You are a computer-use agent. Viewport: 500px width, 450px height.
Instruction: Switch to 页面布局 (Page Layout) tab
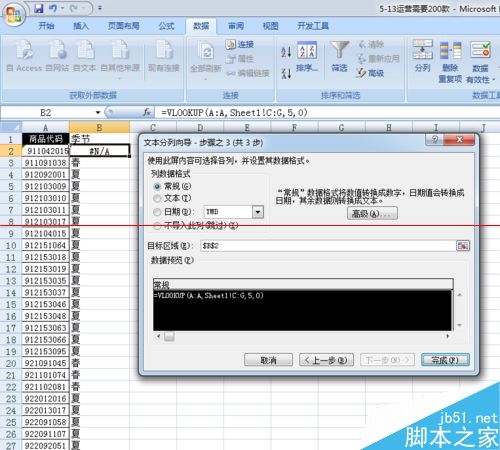[124, 26]
